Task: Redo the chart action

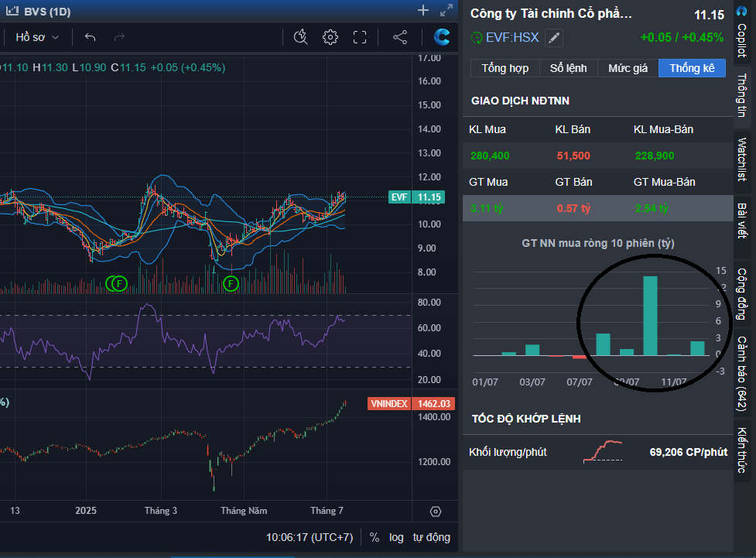Action: (x=119, y=37)
